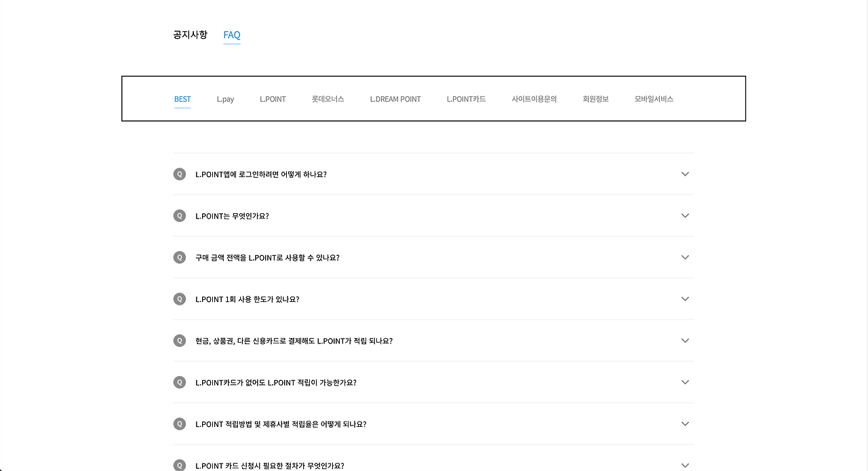Click Q icon beside L.POINT는 무엇인가요
The image size is (868, 471).
(180, 216)
